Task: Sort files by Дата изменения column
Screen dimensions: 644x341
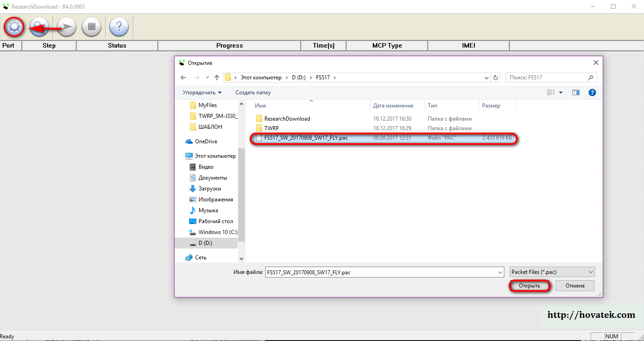Action: click(393, 106)
